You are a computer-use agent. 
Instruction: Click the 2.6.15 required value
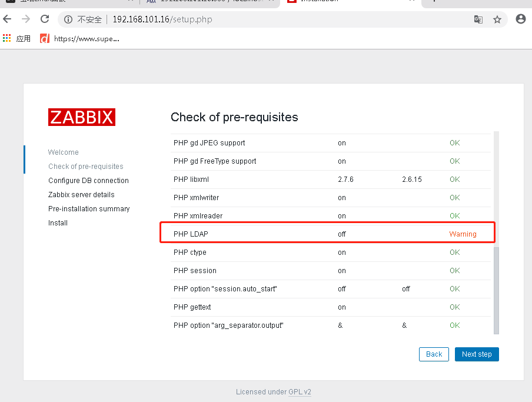(412, 180)
